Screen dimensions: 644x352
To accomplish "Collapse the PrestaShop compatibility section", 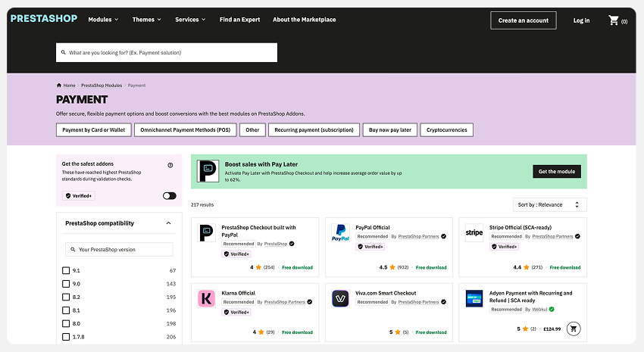I will coord(168,223).
